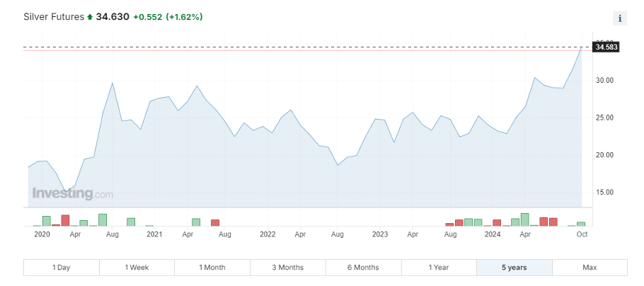
Task: Click the green up arrow beside Silver Futures
Action: click(90, 16)
